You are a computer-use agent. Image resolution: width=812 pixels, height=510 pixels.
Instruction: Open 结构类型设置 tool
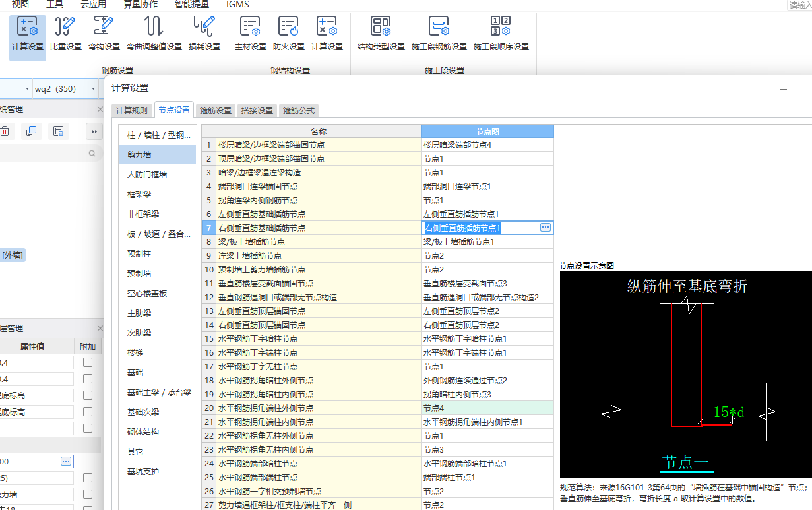[x=381, y=34]
